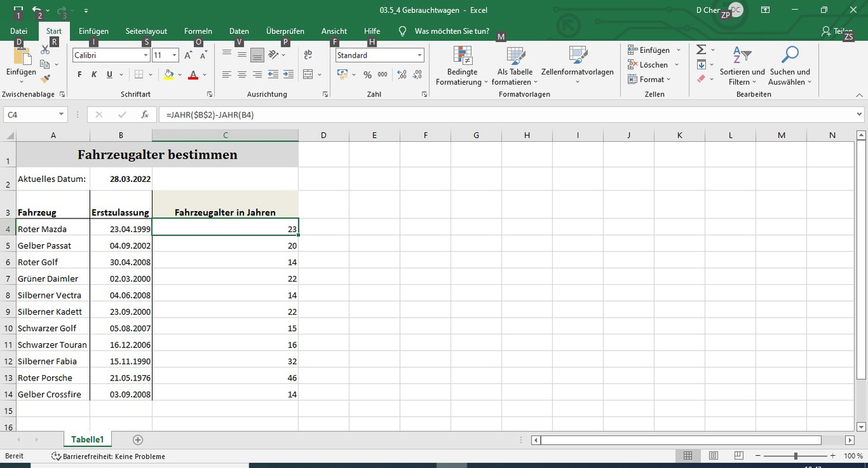Decrease the cell indent

[273, 75]
